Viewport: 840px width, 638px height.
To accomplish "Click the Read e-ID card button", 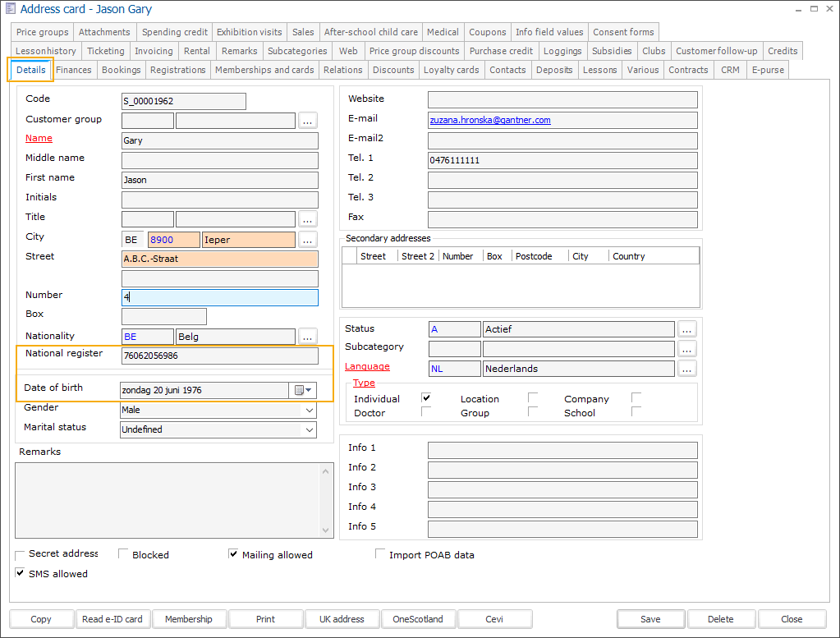I will tap(112, 619).
